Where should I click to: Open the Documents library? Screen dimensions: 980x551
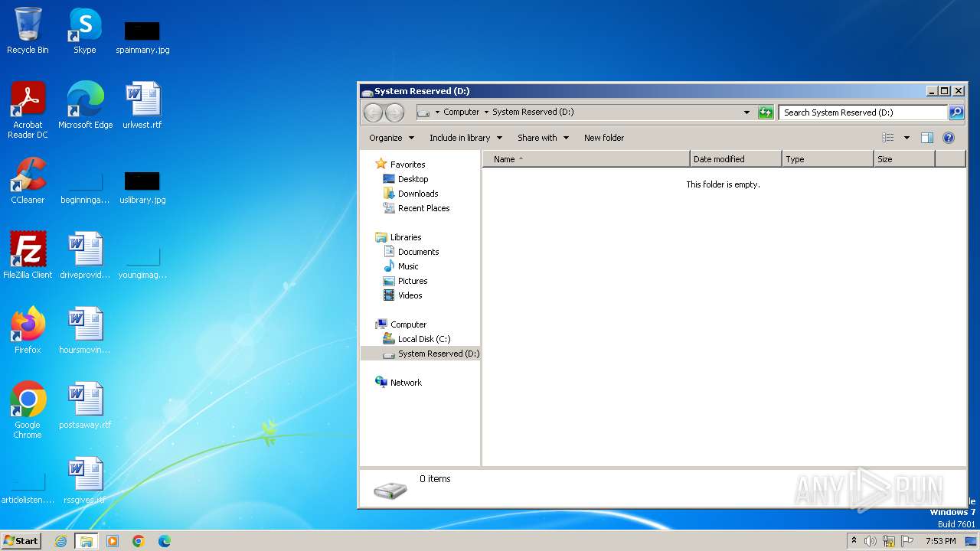pos(418,252)
